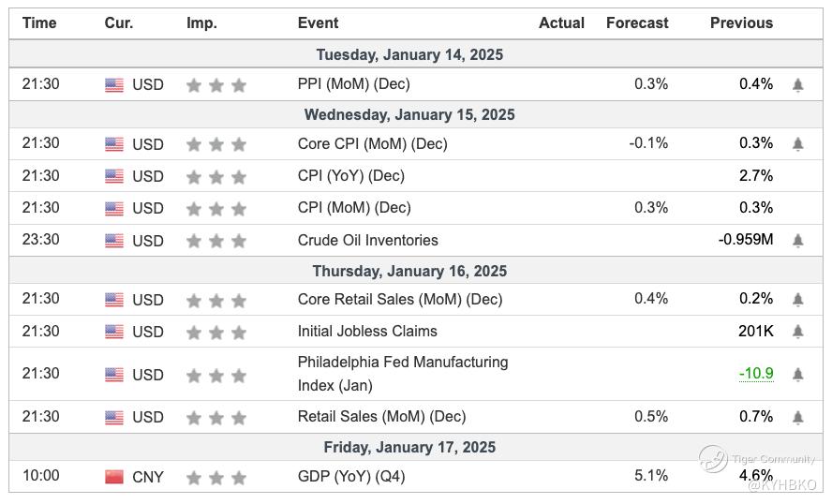The width and height of the screenshot is (832, 504).
Task: Click Philadelphia Fed Manufacturing Index bell icon
Action: click(x=797, y=375)
